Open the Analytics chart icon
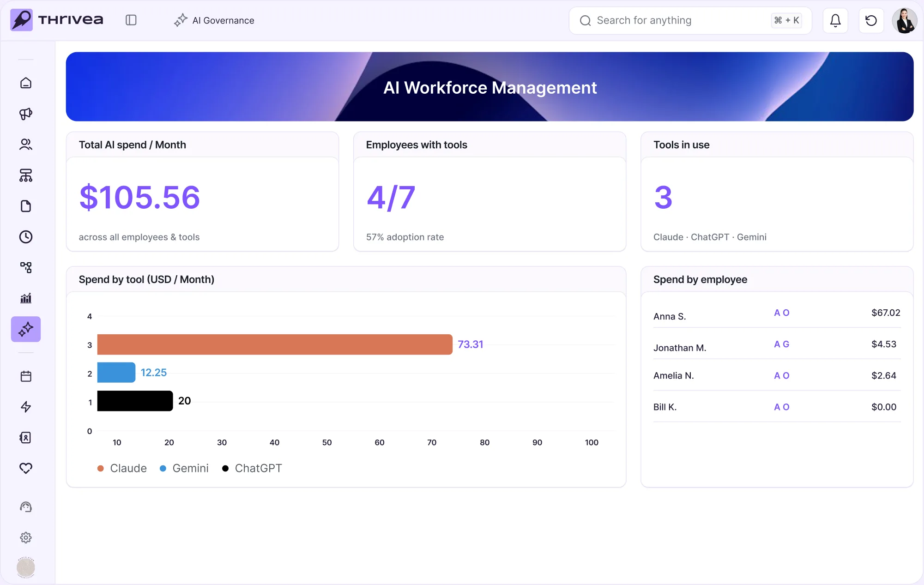The height and width of the screenshot is (585, 924). [x=26, y=298]
